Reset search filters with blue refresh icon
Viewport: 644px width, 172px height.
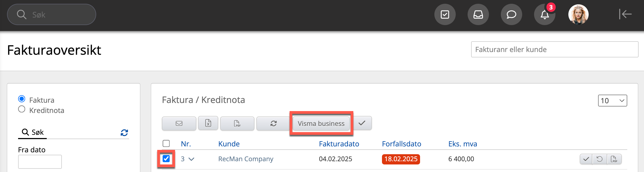click(x=124, y=133)
